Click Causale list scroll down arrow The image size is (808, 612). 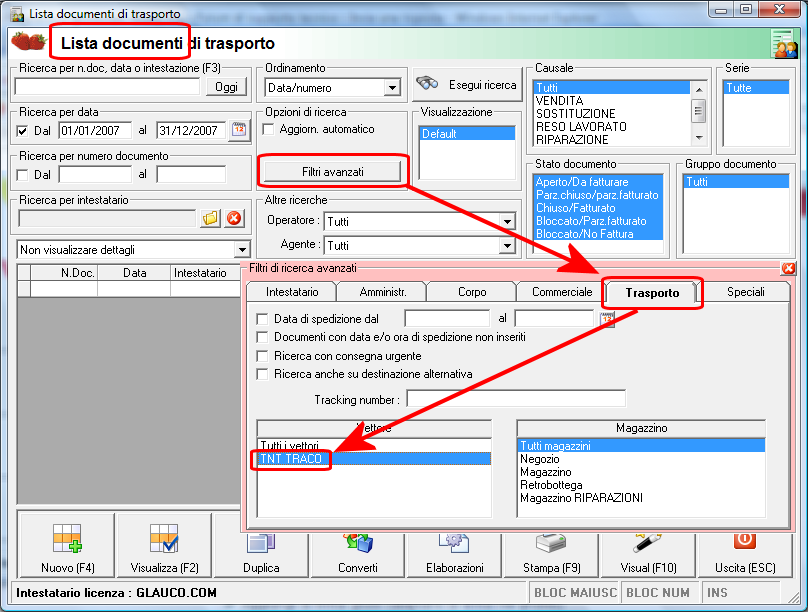699,138
